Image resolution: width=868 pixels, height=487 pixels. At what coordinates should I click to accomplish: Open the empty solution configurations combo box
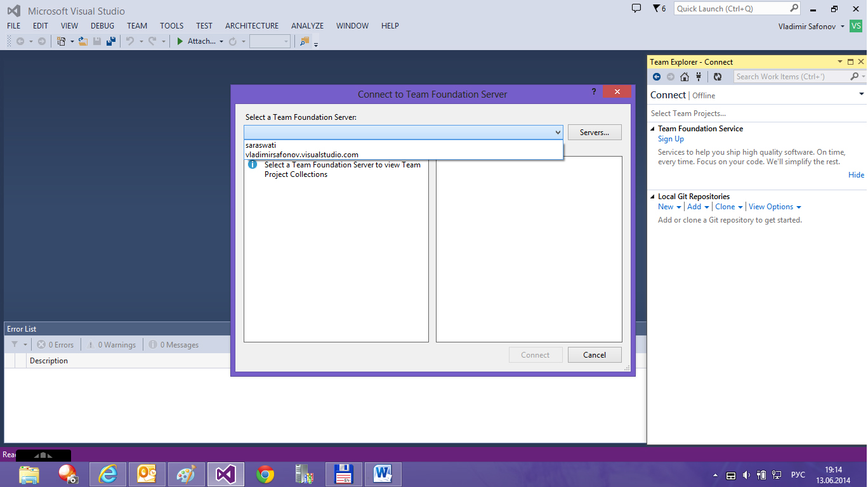point(270,41)
